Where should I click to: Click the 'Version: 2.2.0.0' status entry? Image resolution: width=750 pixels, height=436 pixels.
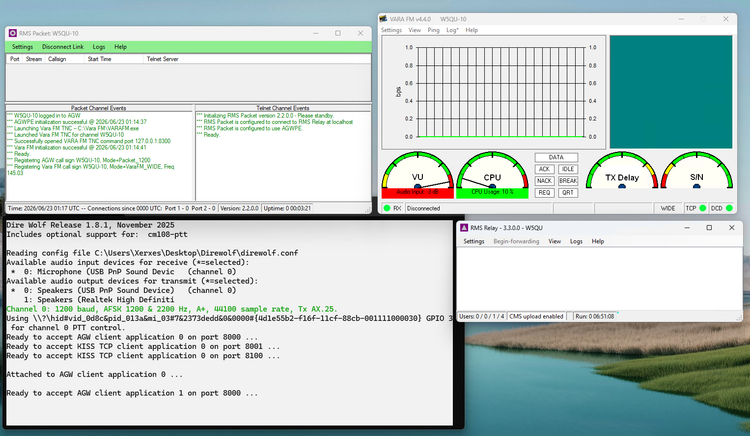[x=239, y=208]
